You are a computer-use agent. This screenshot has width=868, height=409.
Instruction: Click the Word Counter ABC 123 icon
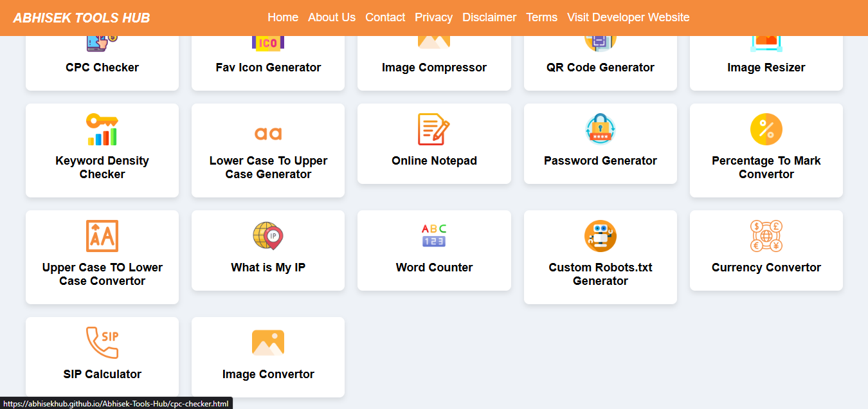[434, 236]
